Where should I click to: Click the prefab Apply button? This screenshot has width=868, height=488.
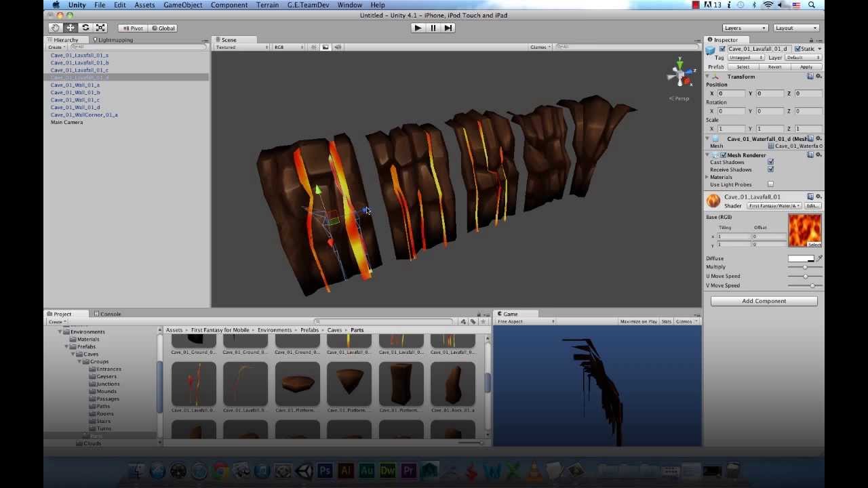(x=806, y=67)
